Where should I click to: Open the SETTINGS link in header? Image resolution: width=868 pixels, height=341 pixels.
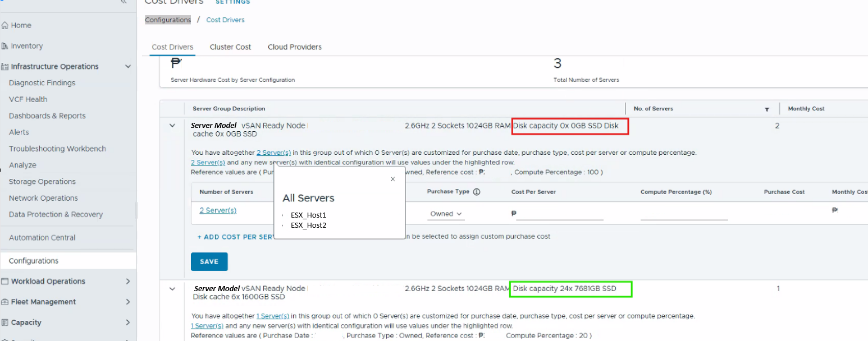233,2
